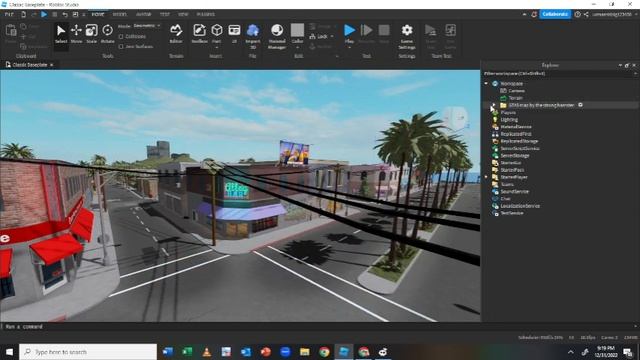Viewport: 640px width, 360px height.
Task: Open the Play mode dropdown arrow
Action: click(349, 47)
